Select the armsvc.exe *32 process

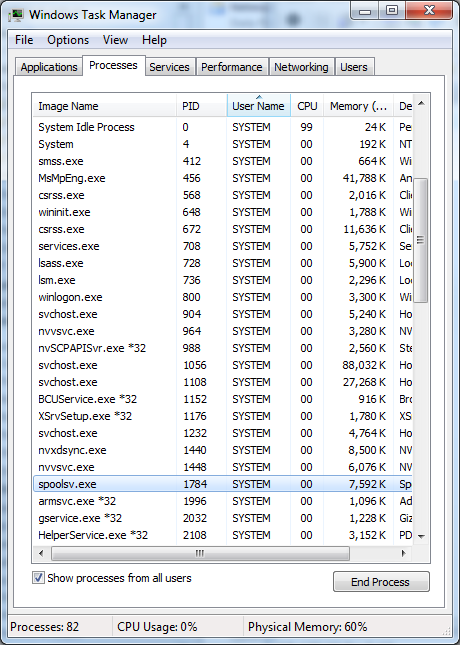click(223, 501)
